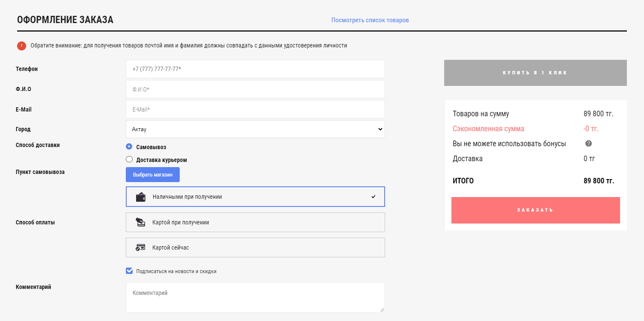Focus the Комментарий textarea
This screenshot has height=321, width=644.
[x=255, y=297]
